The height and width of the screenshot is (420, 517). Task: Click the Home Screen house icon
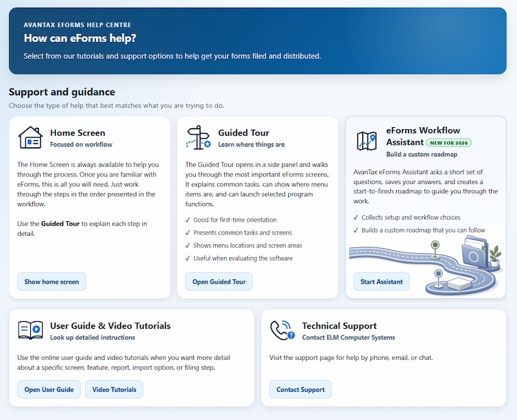(30, 138)
